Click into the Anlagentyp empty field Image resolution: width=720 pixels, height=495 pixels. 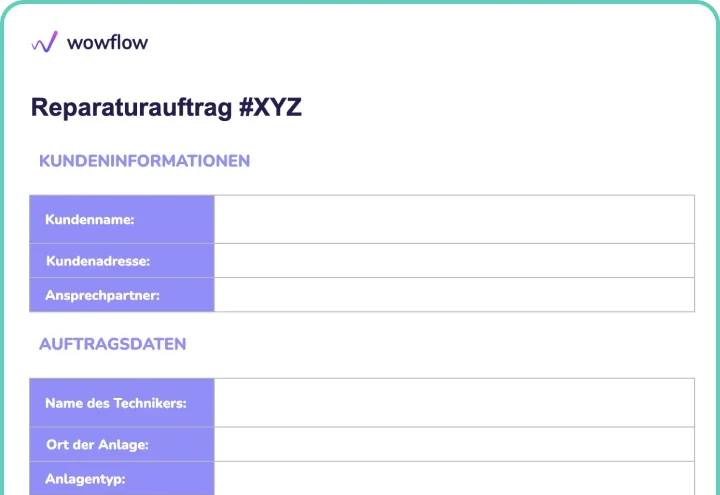[454, 478]
